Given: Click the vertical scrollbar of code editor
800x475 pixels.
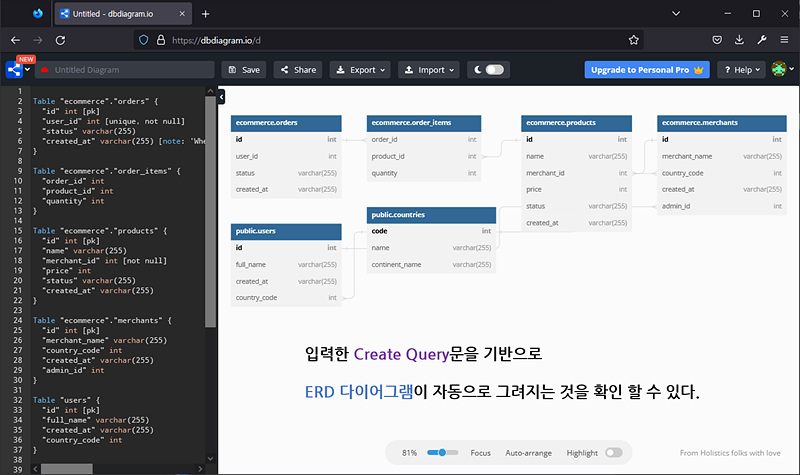Looking at the screenshot, I should 210,211.
